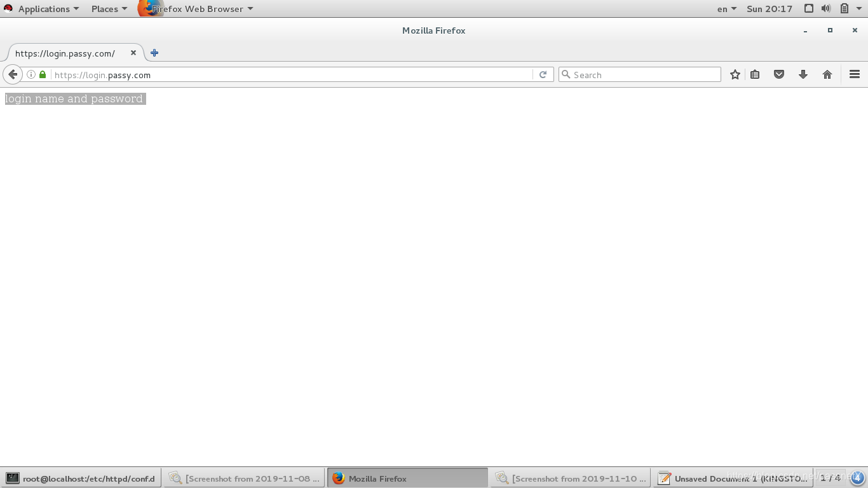This screenshot has height=488, width=868.
Task: Expand the en keyboard layout dropdown
Action: point(727,9)
